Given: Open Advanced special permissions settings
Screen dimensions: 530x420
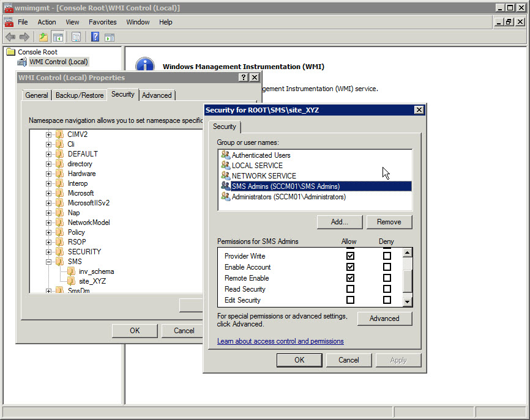Looking at the screenshot, I should 384,319.
